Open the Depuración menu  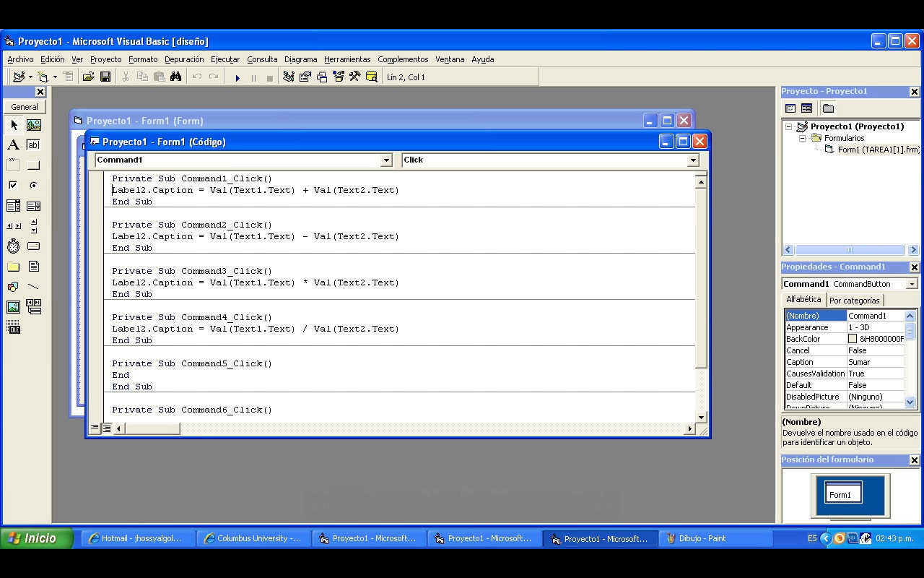tap(183, 59)
